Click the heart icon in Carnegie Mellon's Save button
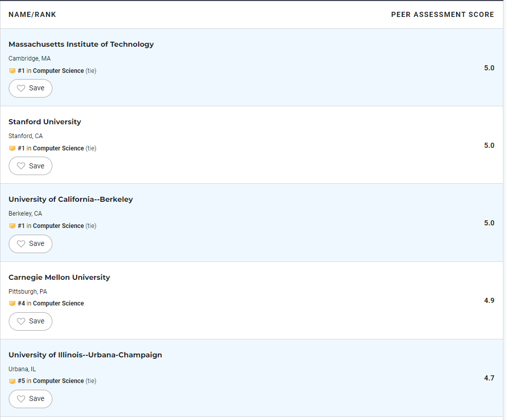506x420 pixels. point(21,321)
